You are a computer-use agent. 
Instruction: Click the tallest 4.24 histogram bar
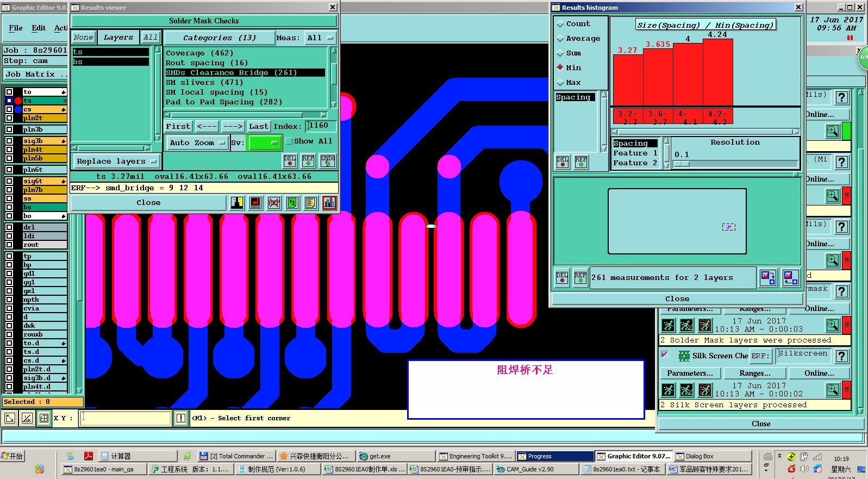[717, 72]
